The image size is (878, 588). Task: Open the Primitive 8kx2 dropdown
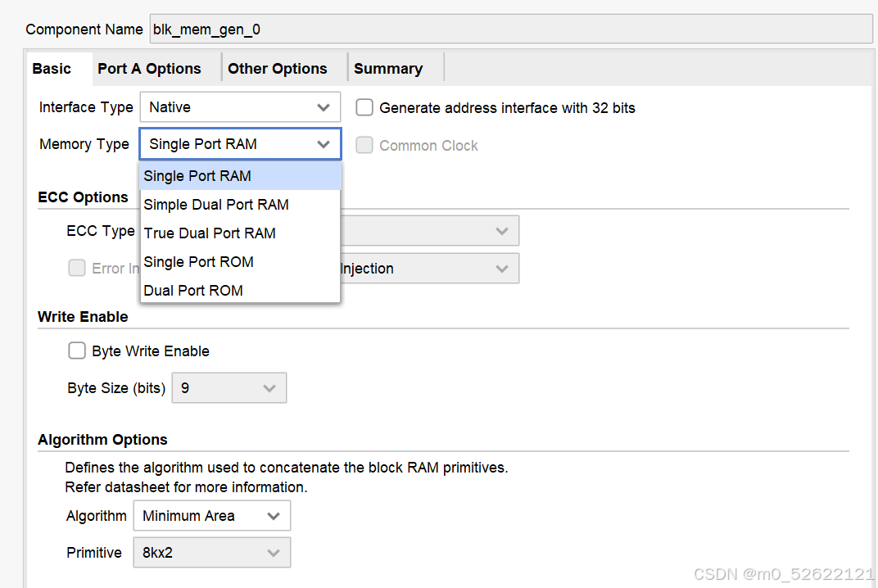tap(211, 553)
